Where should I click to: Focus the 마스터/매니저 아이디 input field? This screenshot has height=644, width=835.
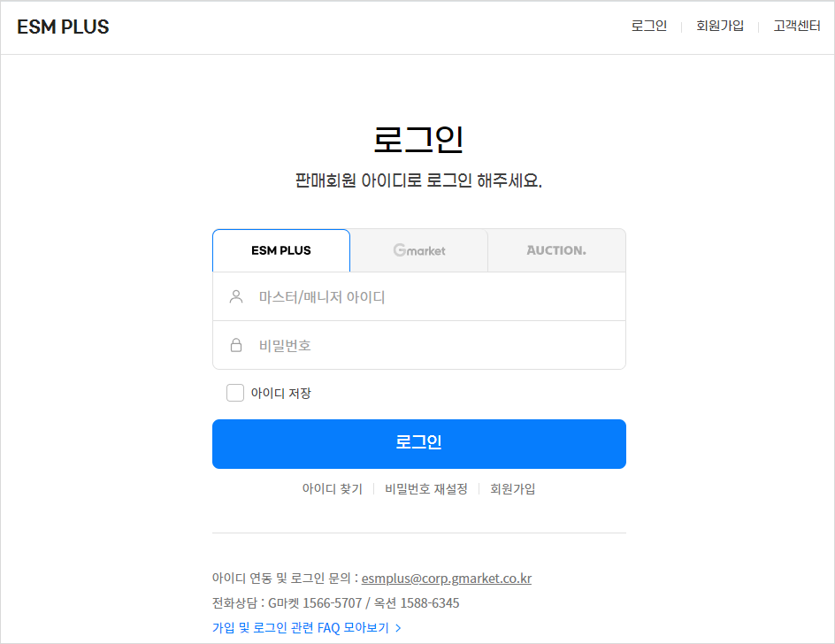coord(419,296)
